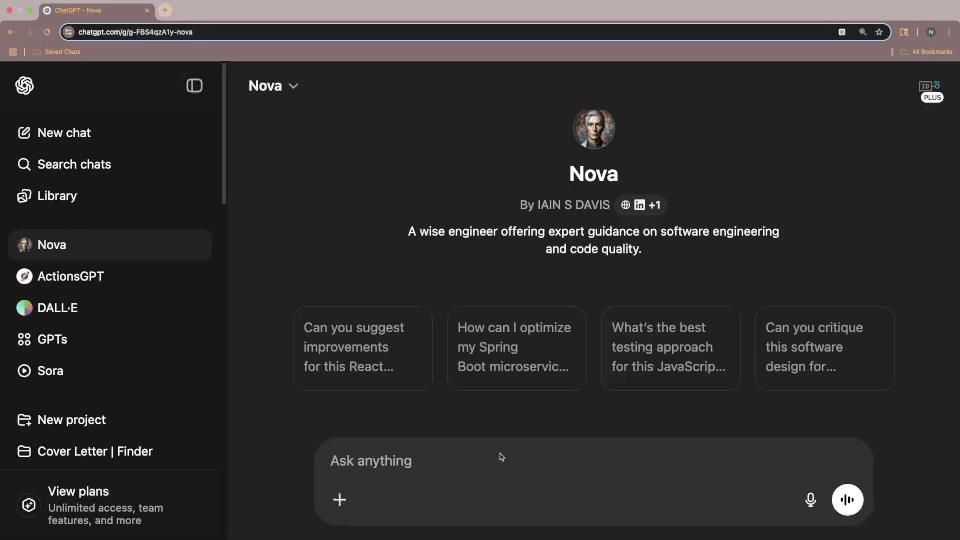Open the Saved Chats bookmarks folder
This screenshot has width=960, height=540.
pos(56,52)
